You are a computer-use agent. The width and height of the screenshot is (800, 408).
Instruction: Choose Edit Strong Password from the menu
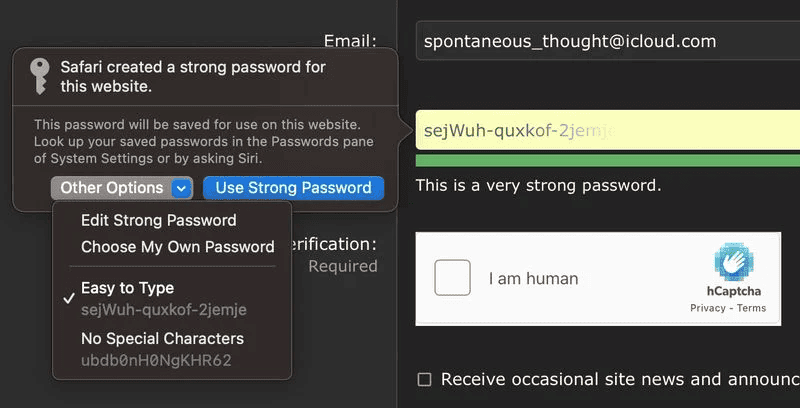[x=158, y=220]
